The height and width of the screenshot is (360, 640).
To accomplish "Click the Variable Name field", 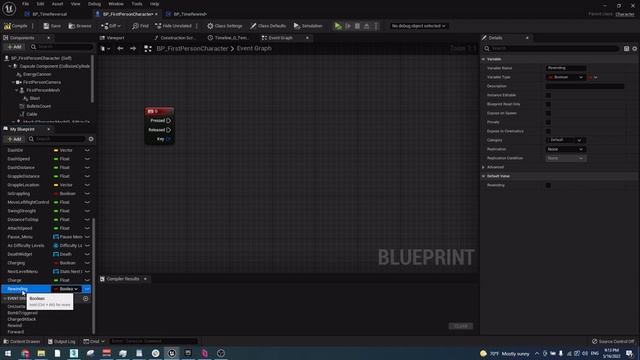I will click(x=566, y=68).
